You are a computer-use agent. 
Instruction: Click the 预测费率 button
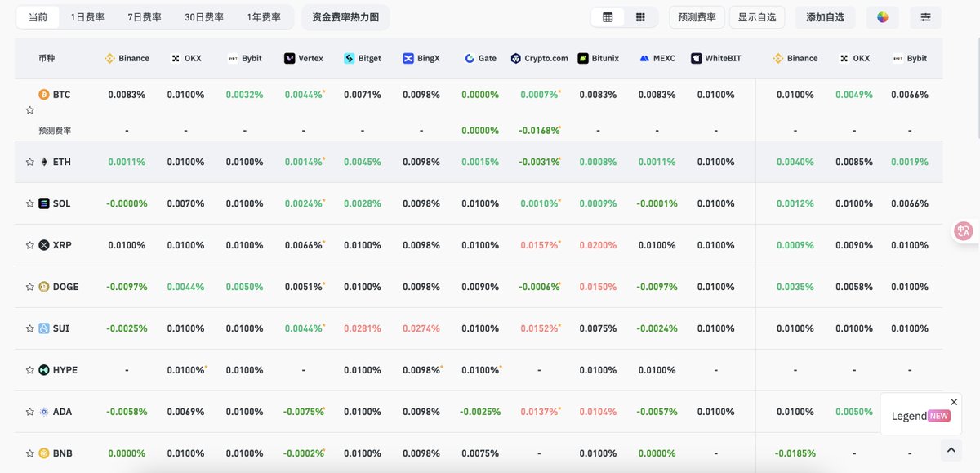click(697, 17)
